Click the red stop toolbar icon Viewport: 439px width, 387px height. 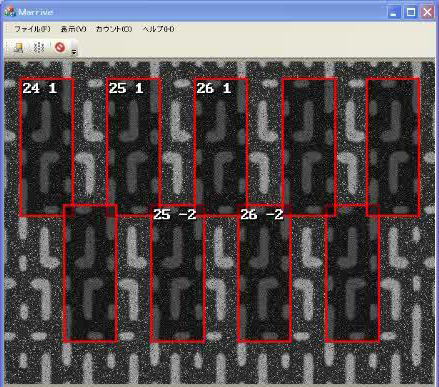(60, 47)
